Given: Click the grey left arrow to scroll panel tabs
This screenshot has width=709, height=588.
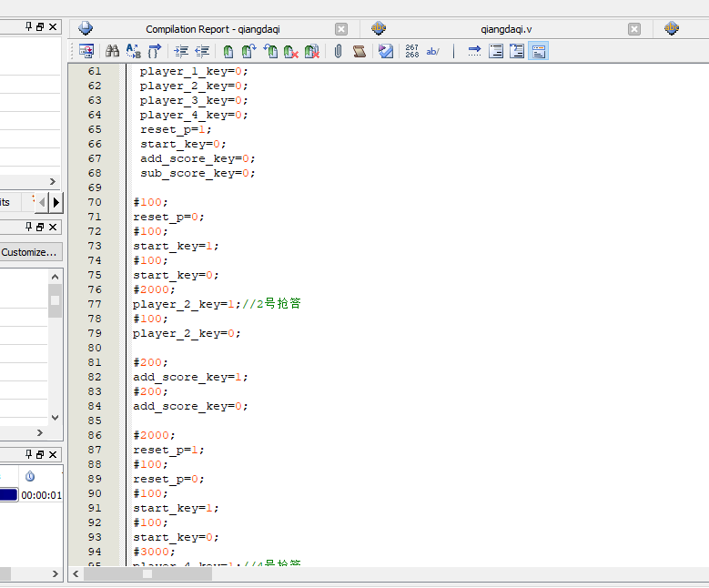Looking at the screenshot, I should 42,202.
